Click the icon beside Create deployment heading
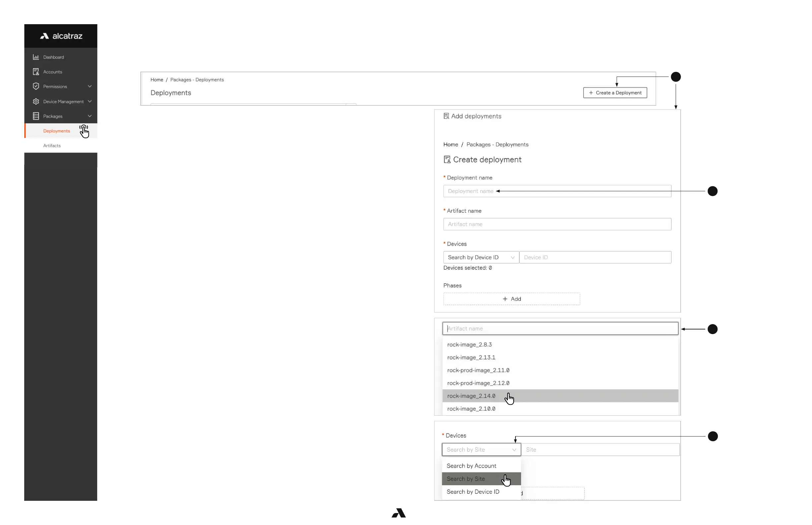Viewport: 812px width, 525px height. (x=446, y=159)
